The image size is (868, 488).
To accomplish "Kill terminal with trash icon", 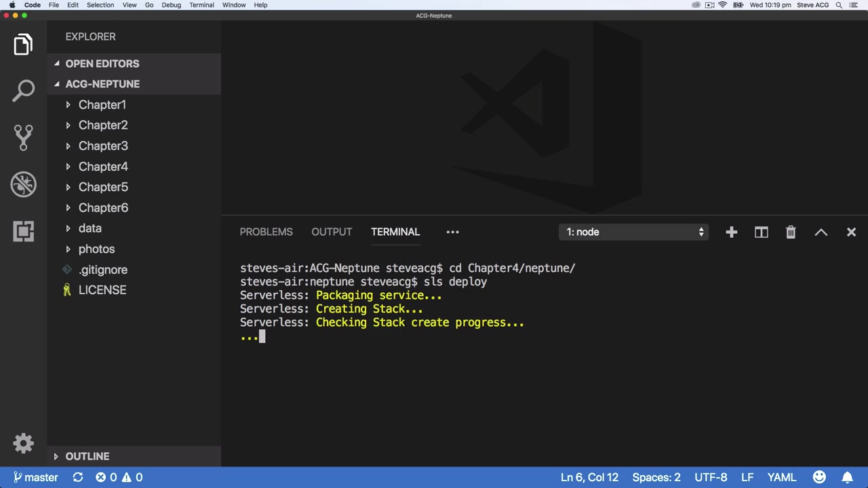I will [x=791, y=232].
